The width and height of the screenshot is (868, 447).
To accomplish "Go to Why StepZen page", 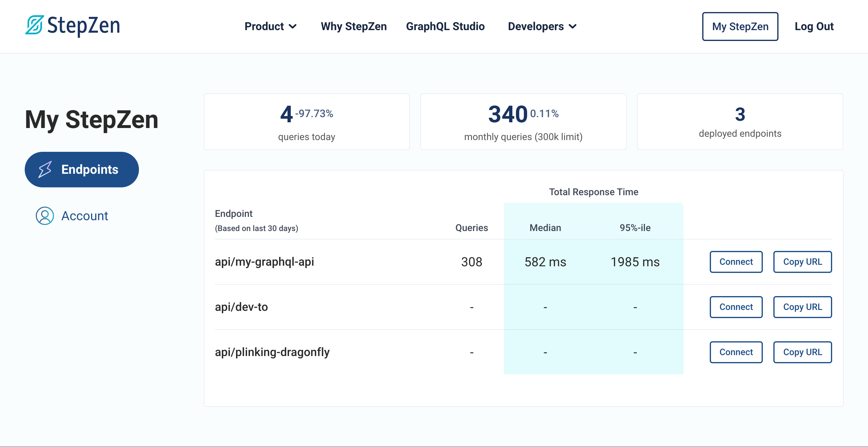I will coord(354,26).
